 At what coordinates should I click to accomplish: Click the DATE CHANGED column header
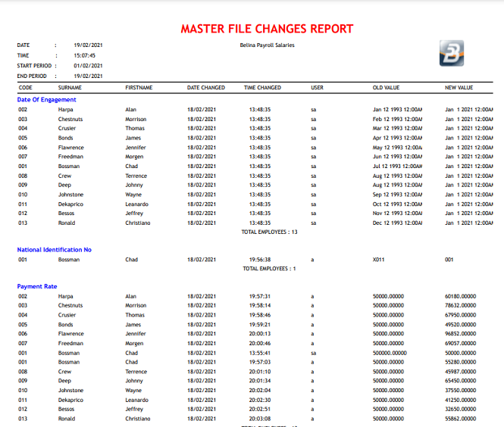206,88
